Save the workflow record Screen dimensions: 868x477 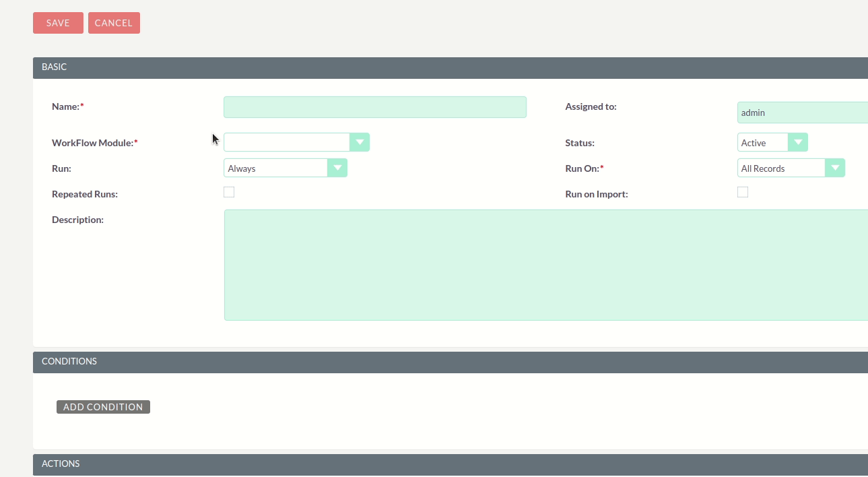(57, 22)
